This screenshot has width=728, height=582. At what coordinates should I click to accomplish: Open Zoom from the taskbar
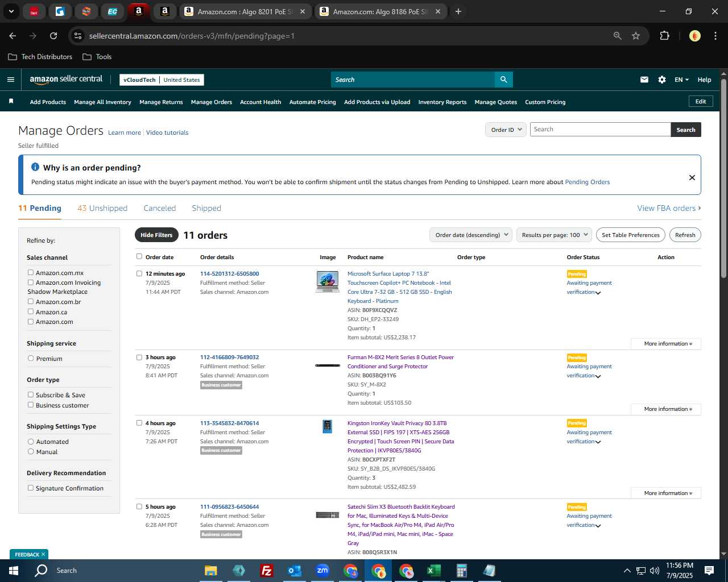pos(322,571)
